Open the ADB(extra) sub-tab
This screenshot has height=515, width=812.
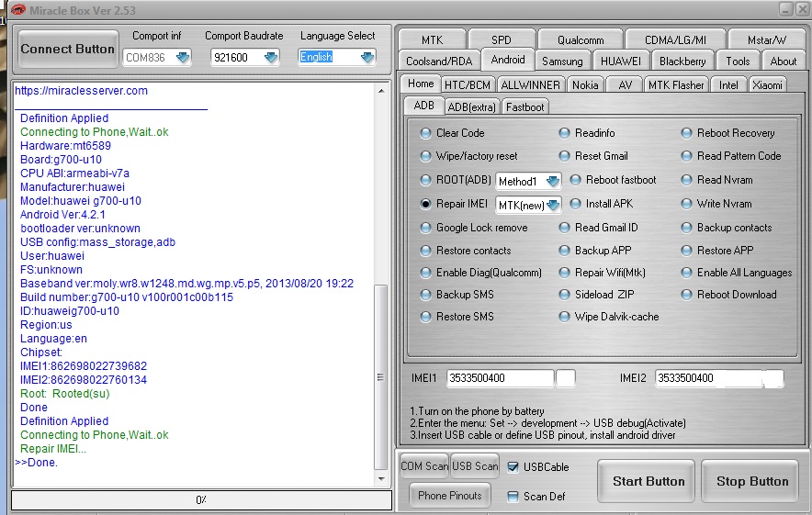[x=471, y=107]
